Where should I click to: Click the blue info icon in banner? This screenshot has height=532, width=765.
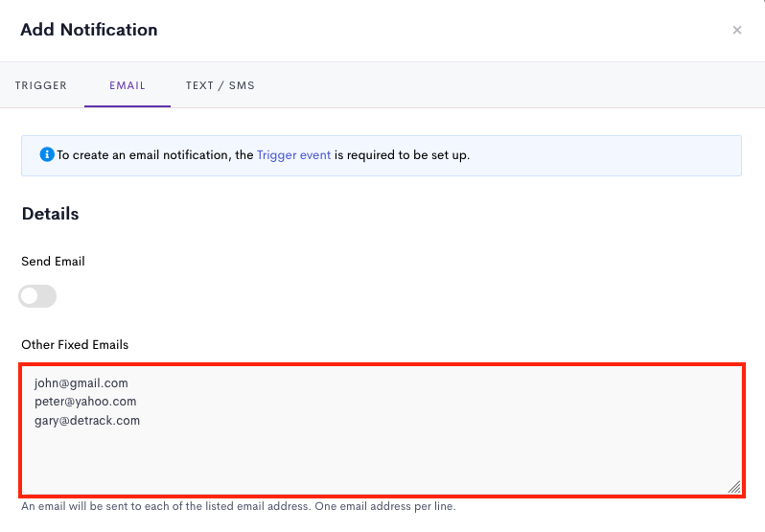coord(47,154)
